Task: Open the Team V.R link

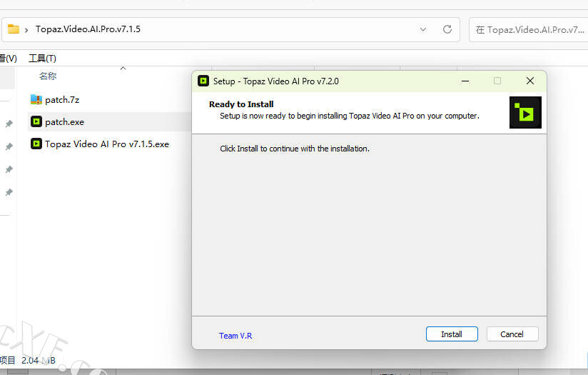Action: [235, 336]
